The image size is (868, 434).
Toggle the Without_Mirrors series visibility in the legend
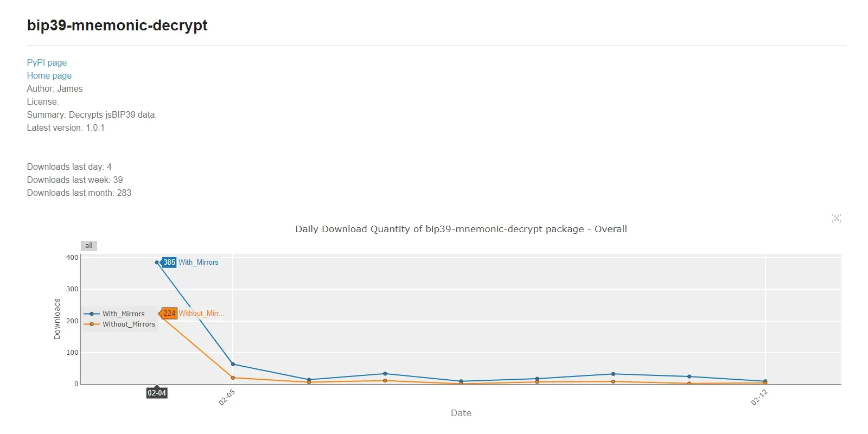tap(129, 324)
